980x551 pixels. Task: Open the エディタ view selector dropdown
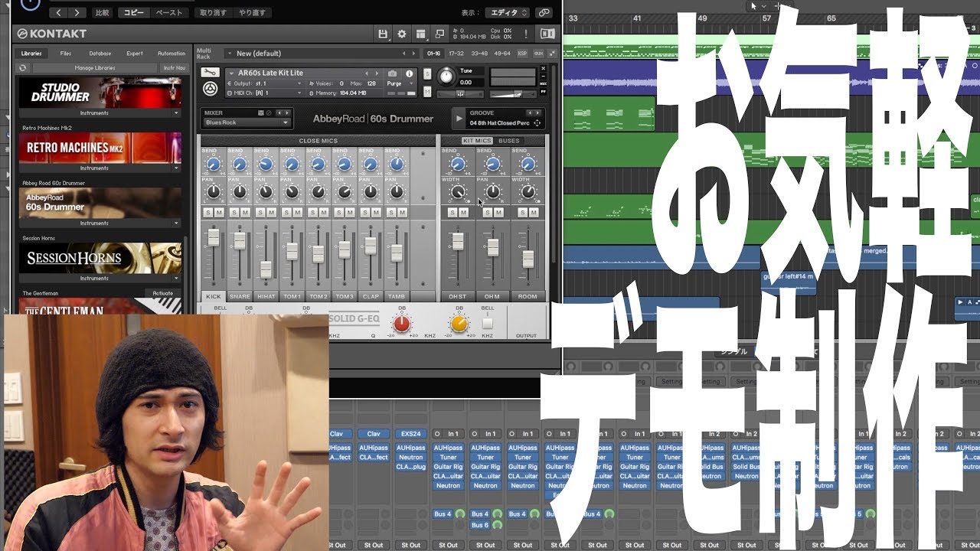pos(507,13)
